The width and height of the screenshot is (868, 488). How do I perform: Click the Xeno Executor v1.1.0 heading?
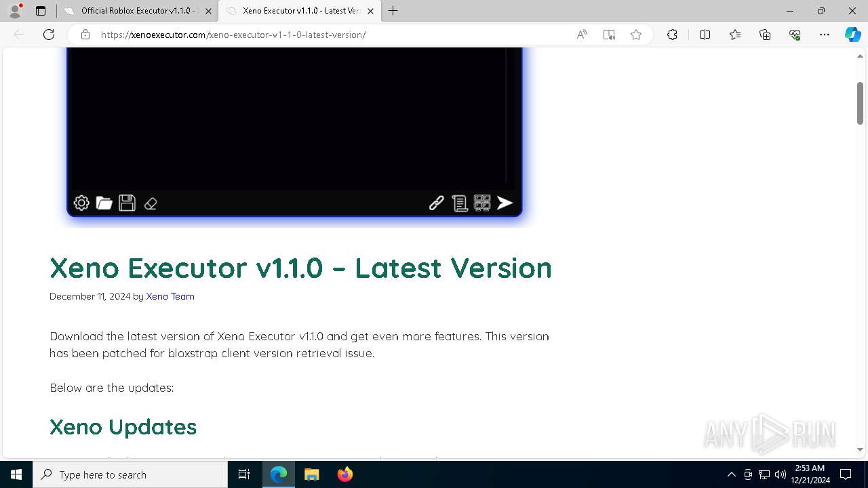[x=300, y=268]
